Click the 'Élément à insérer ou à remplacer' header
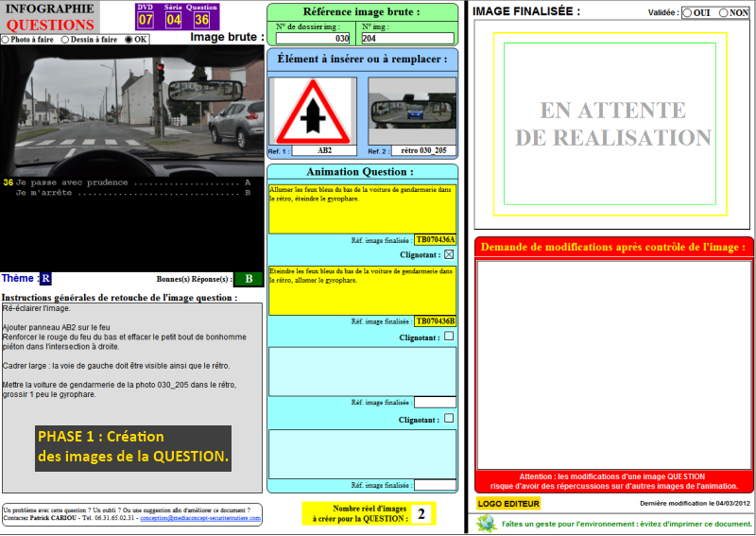This screenshot has width=756, height=536. coord(362,60)
